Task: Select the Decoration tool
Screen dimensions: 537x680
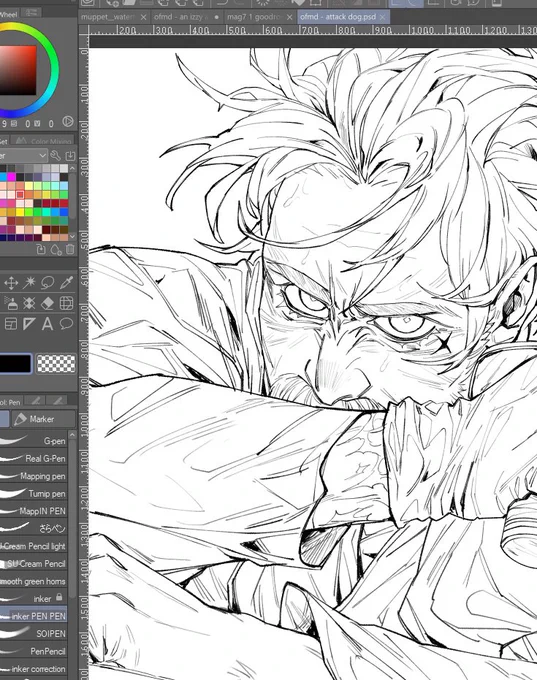Action: (x=29, y=303)
